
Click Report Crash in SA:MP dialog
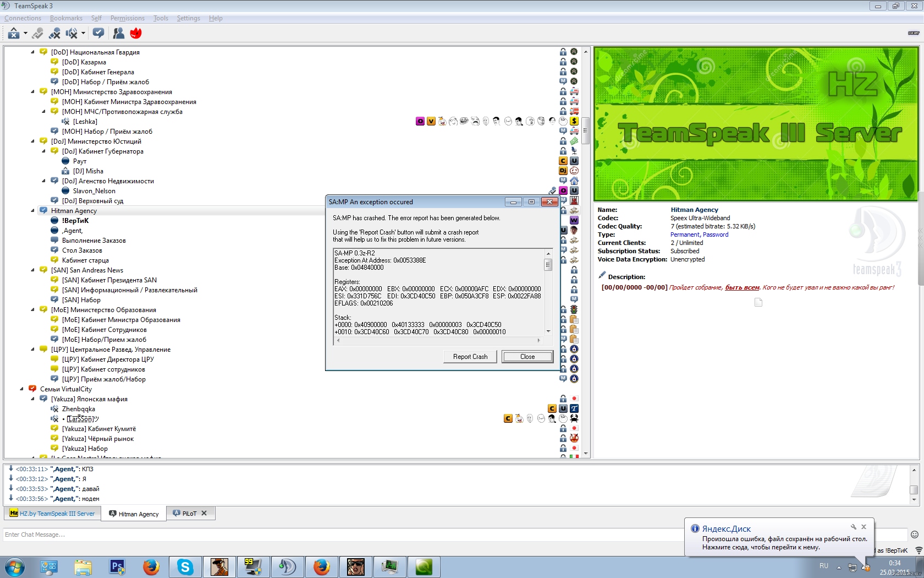click(x=470, y=357)
